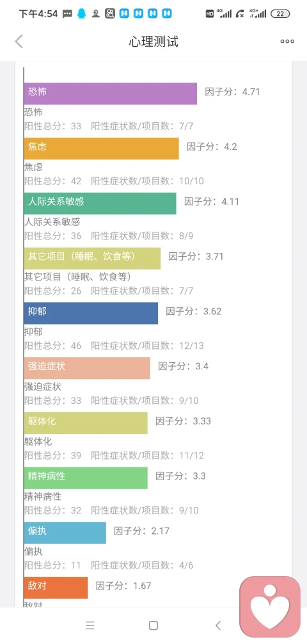Select the light blue 偏执 bar

65,533
